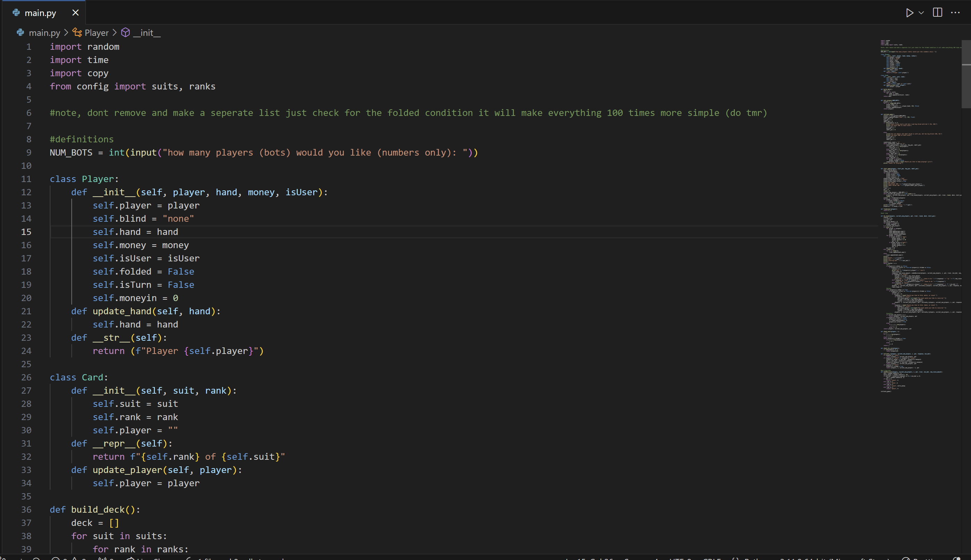Viewport: 971px width, 560px height.
Task: Click 'for rank in ranks:'
Action: point(141,549)
